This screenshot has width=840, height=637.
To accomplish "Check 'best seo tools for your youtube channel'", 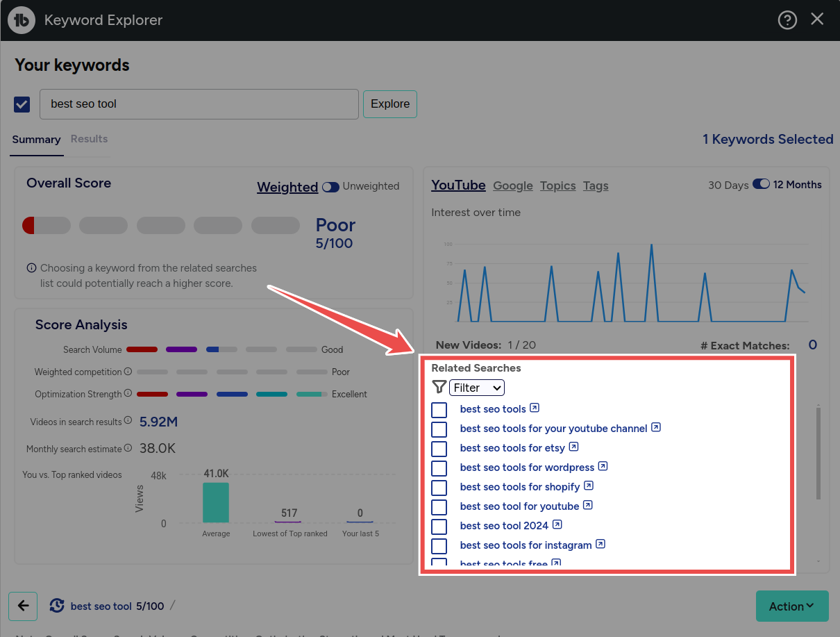I will click(x=439, y=429).
